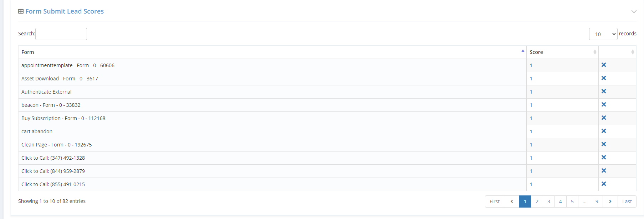Click the next page arrow
644x219 pixels.
point(610,201)
